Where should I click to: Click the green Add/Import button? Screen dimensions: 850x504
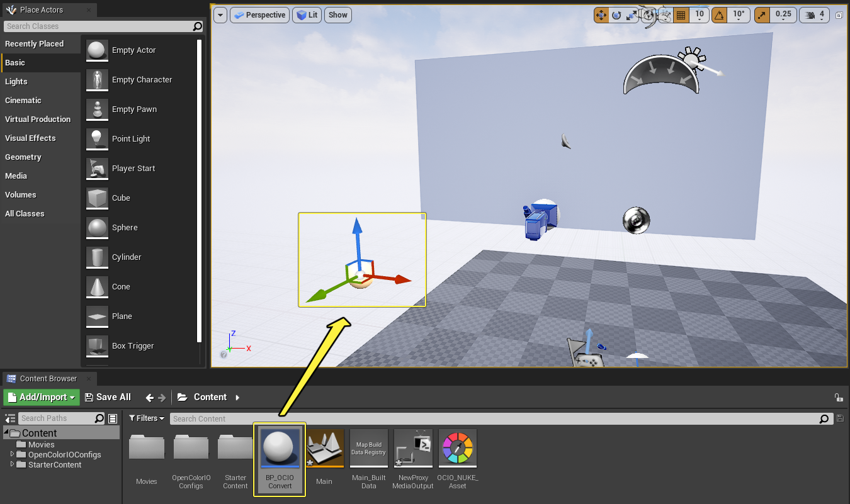point(42,397)
